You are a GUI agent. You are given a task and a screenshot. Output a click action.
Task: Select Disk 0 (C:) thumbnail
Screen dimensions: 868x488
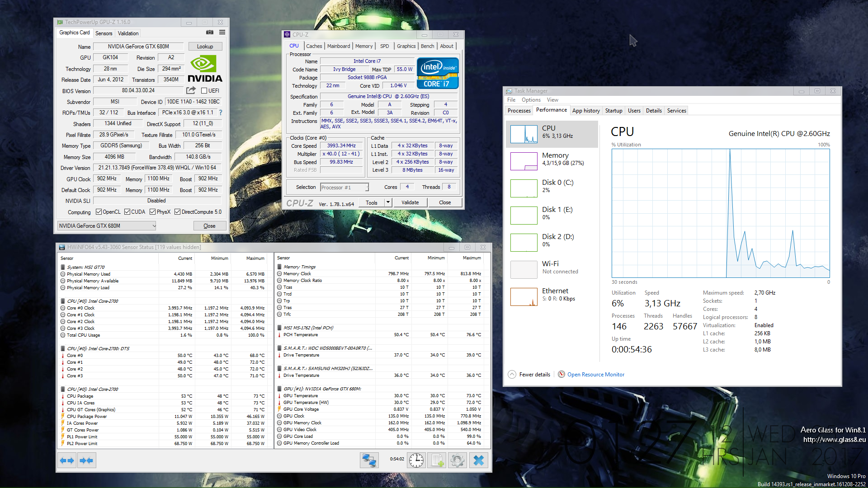point(524,188)
